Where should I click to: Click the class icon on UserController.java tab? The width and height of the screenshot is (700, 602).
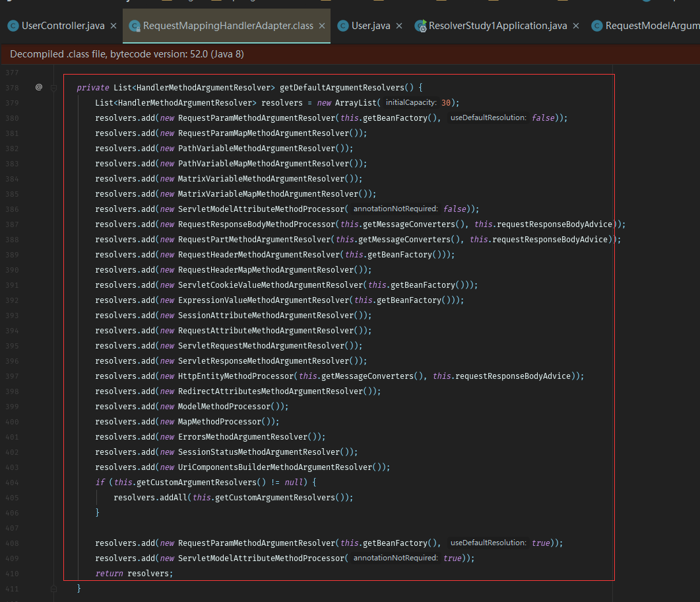(x=13, y=26)
